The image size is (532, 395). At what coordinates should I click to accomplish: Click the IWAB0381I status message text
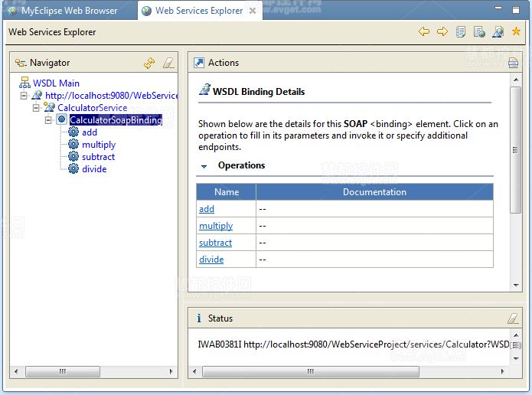353,344
